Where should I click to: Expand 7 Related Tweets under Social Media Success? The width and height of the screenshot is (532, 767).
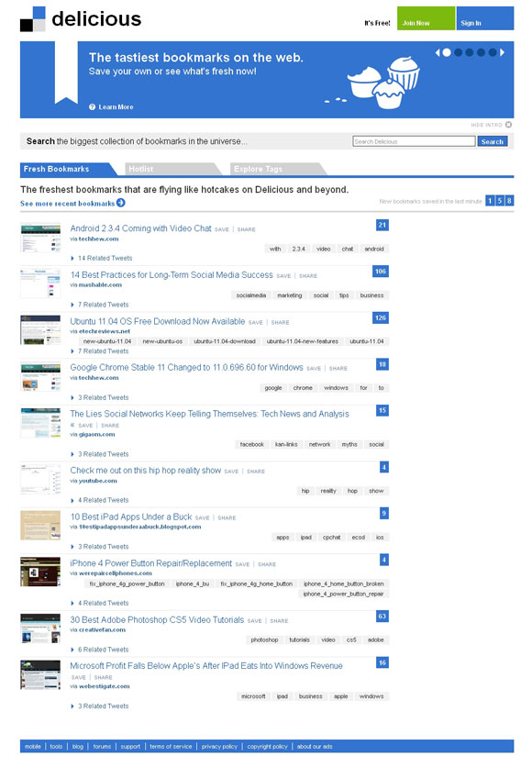coord(100,305)
